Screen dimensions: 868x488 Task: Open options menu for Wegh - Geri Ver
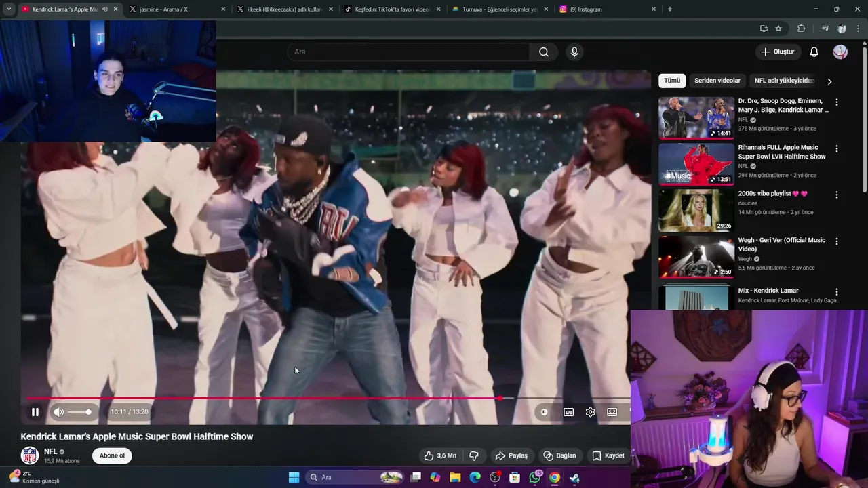pos(837,241)
